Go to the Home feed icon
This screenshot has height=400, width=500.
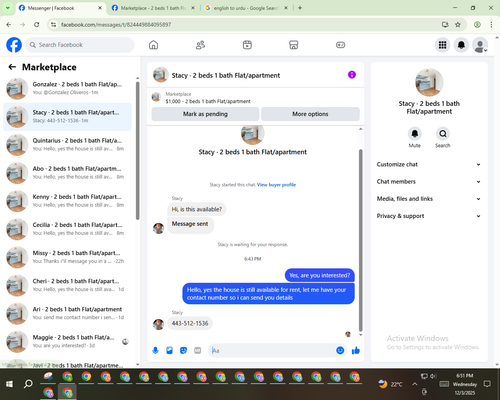tap(153, 45)
